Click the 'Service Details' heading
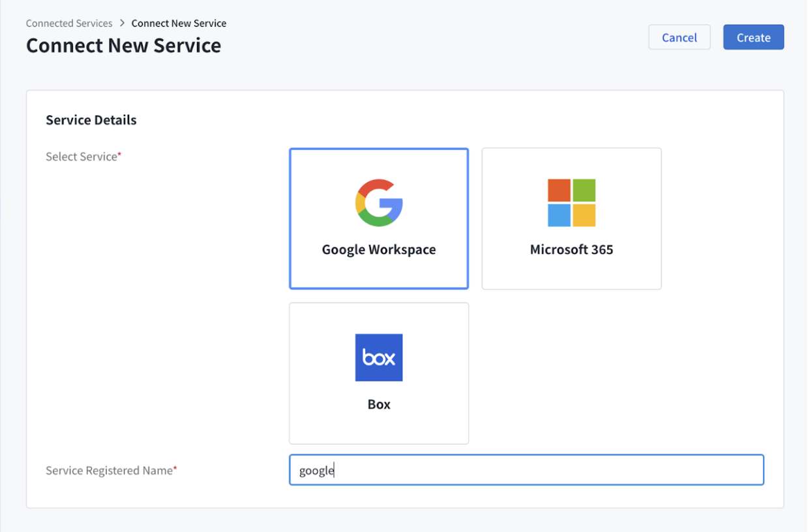 point(91,120)
